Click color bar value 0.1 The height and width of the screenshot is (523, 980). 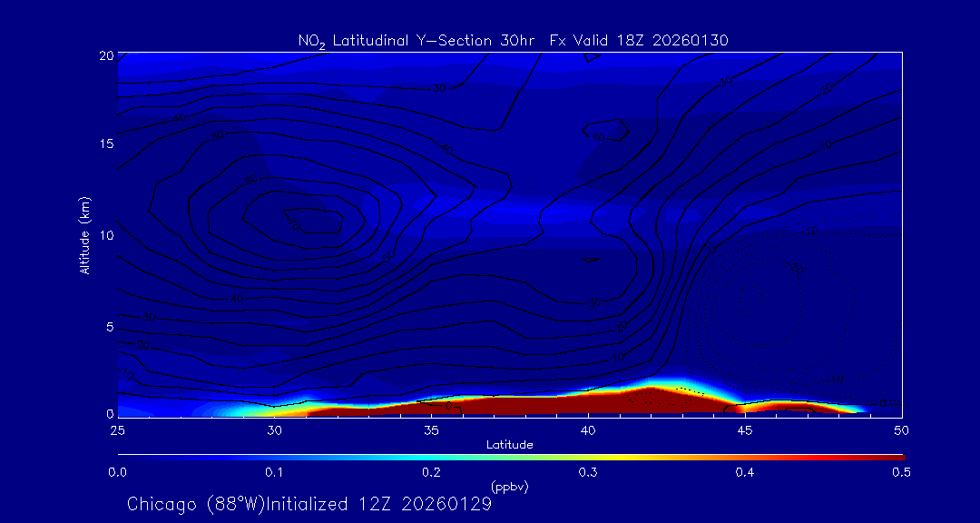click(274, 473)
